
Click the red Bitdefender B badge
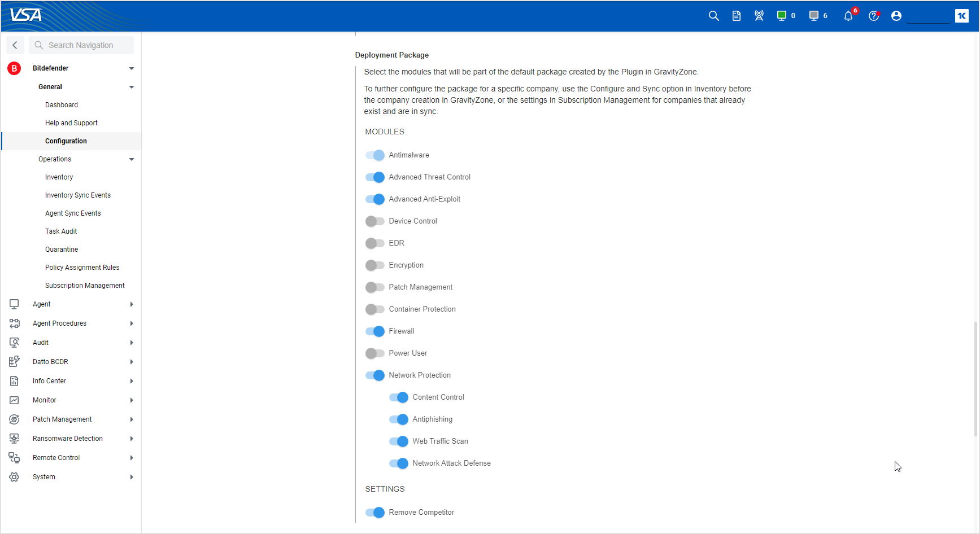pos(14,68)
